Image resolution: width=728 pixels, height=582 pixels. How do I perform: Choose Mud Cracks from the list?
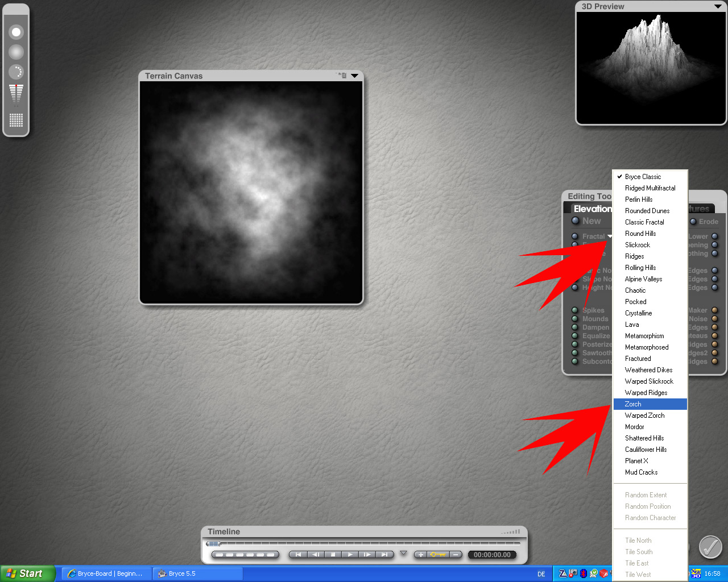[650, 472]
